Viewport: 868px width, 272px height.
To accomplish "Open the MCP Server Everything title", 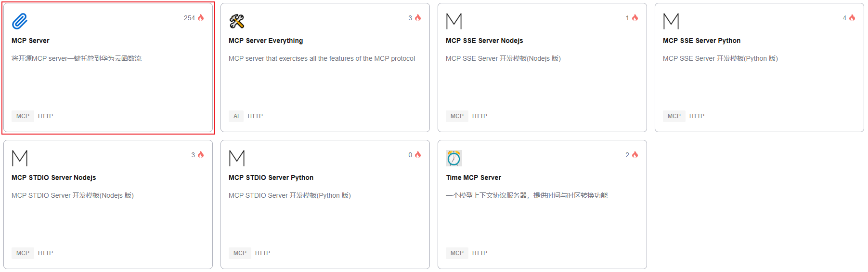I will coord(266,41).
